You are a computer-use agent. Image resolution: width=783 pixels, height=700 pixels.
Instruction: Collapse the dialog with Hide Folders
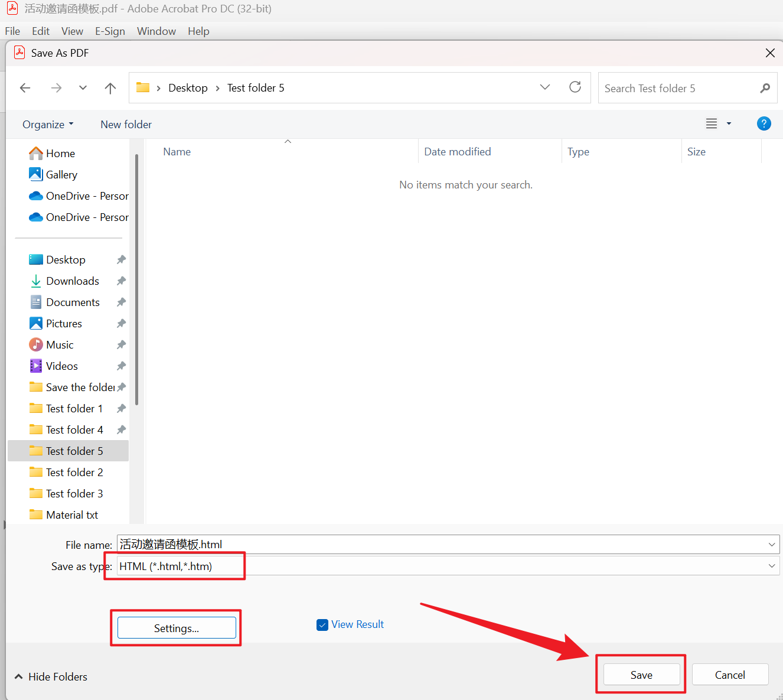pyautogui.click(x=51, y=677)
